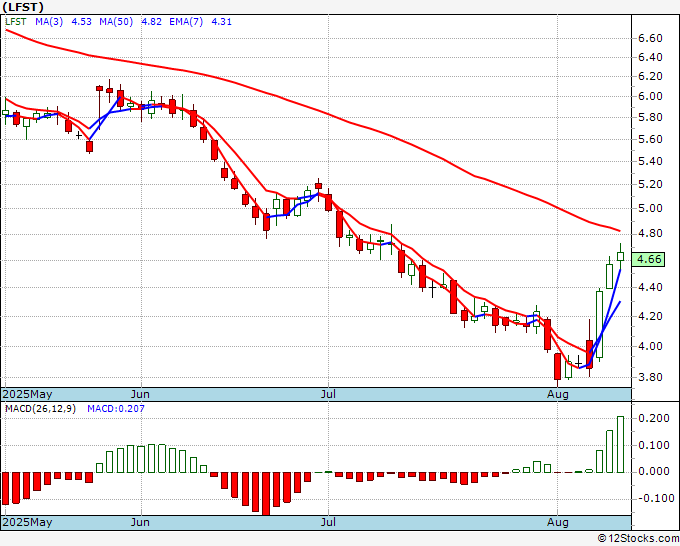This screenshot has width=680, height=546.
Task: Click the (LFST) ticker title
Action: (x=23, y=7)
